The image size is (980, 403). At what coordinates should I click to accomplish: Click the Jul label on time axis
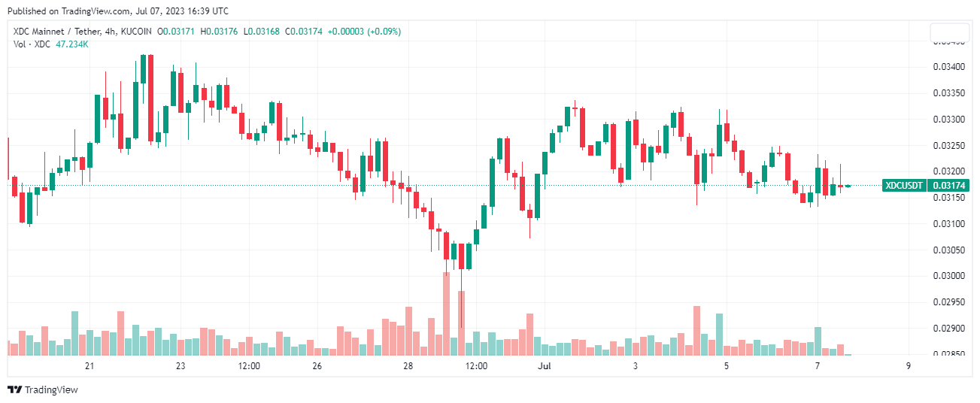click(545, 366)
